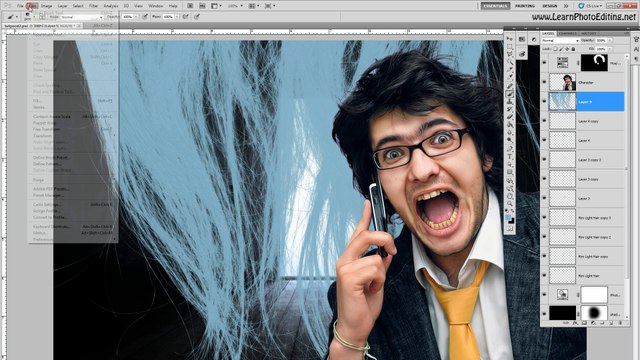The height and width of the screenshot is (360, 640).
Task: Show more workspaces chevron
Action: pos(566,6)
